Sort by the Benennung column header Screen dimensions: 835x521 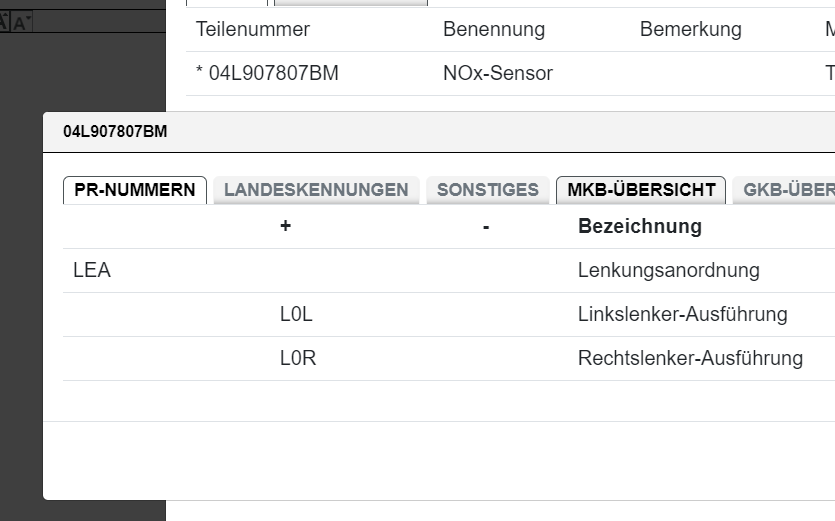494,29
